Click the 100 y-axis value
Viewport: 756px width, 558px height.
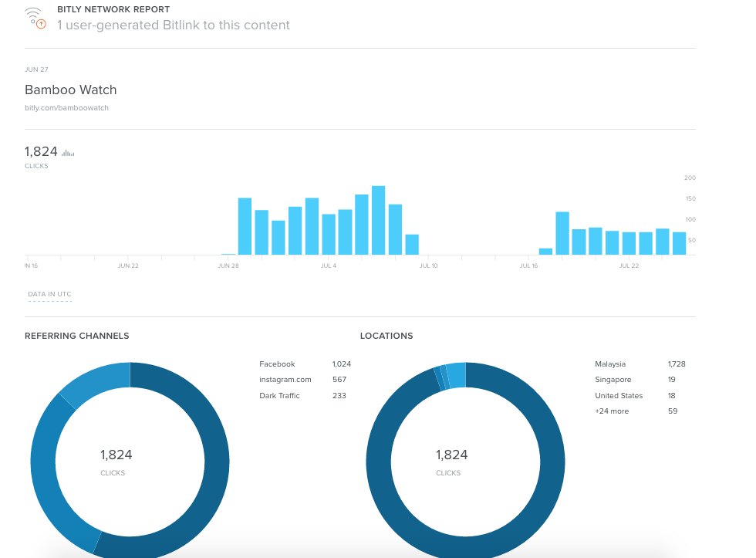[x=690, y=219]
